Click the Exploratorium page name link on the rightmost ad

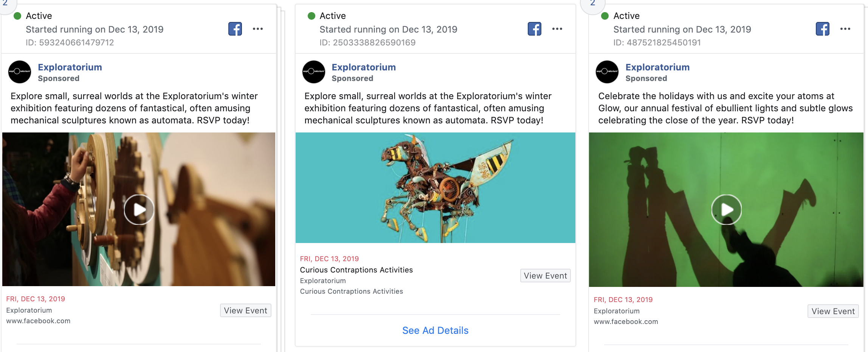click(657, 67)
